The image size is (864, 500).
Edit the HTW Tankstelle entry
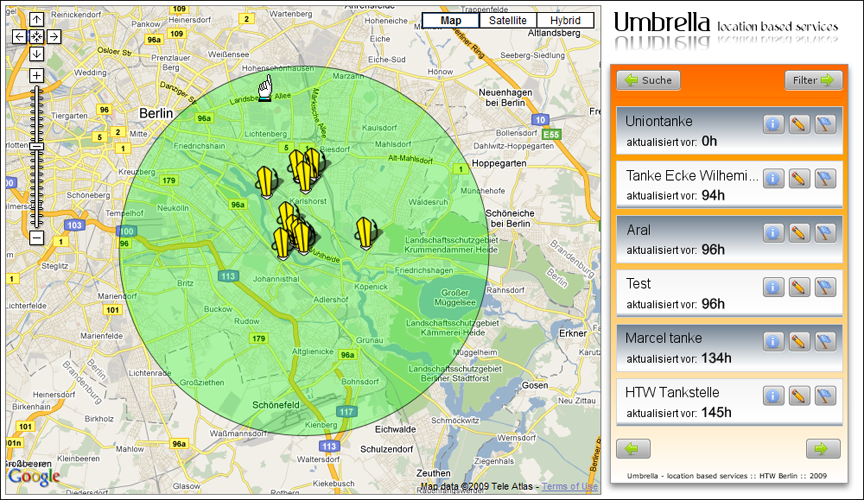799,396
